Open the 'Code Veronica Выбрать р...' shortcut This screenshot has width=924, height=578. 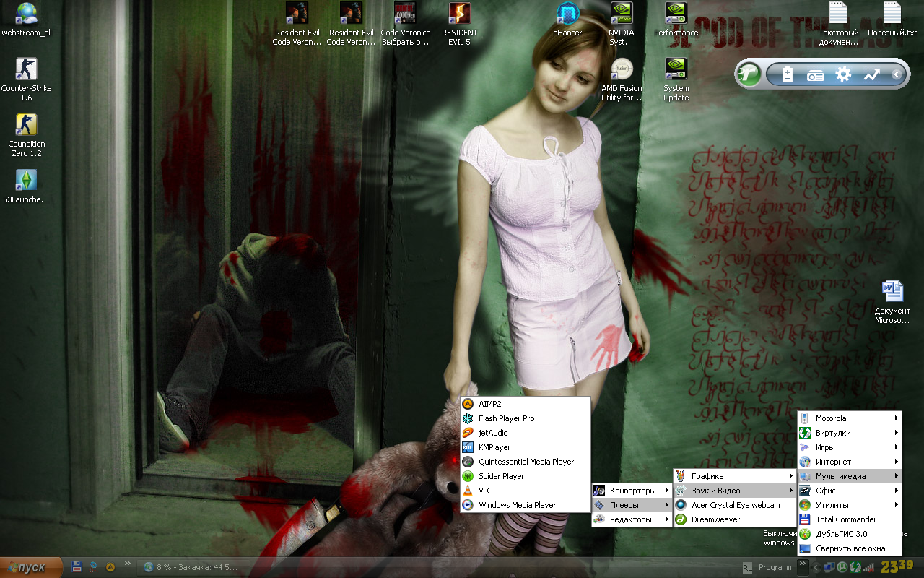click(406, 24)
